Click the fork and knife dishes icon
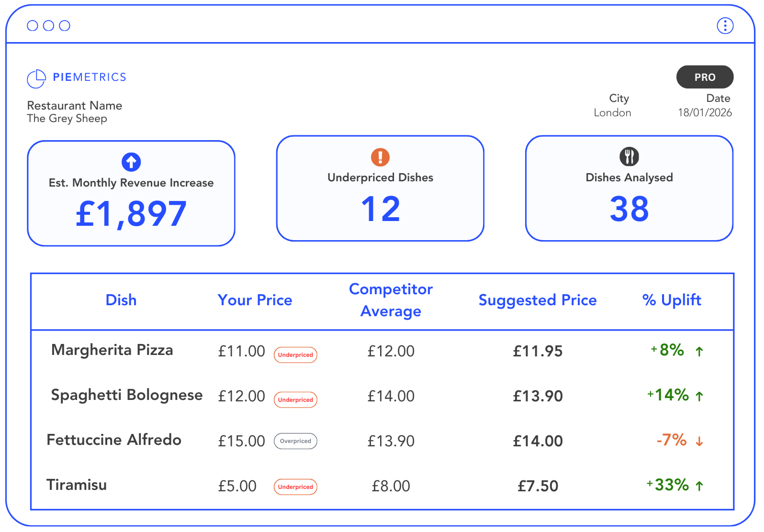The image size is (764, 532). [629, 156]
